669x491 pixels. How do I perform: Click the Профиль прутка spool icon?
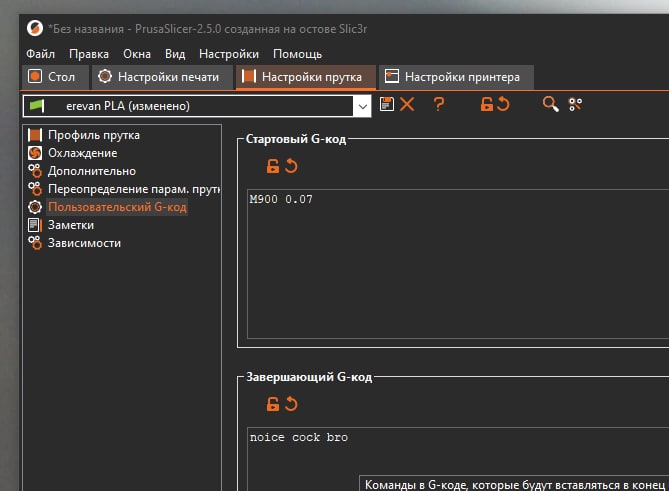(x=35, y=135)
